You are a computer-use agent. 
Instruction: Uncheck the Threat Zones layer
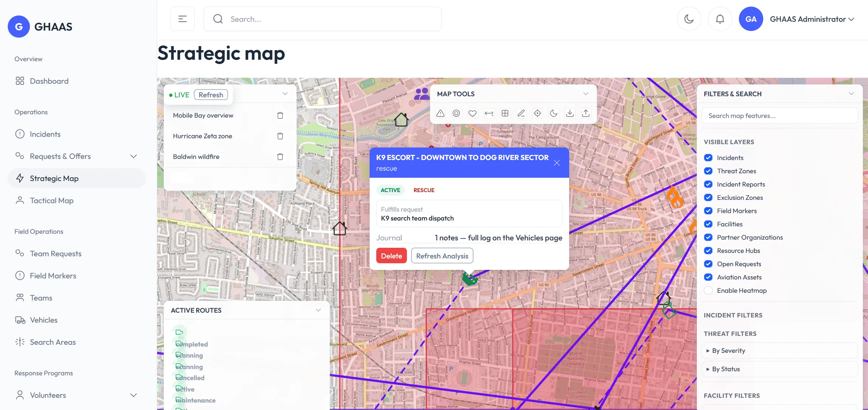tap(708, 171)
